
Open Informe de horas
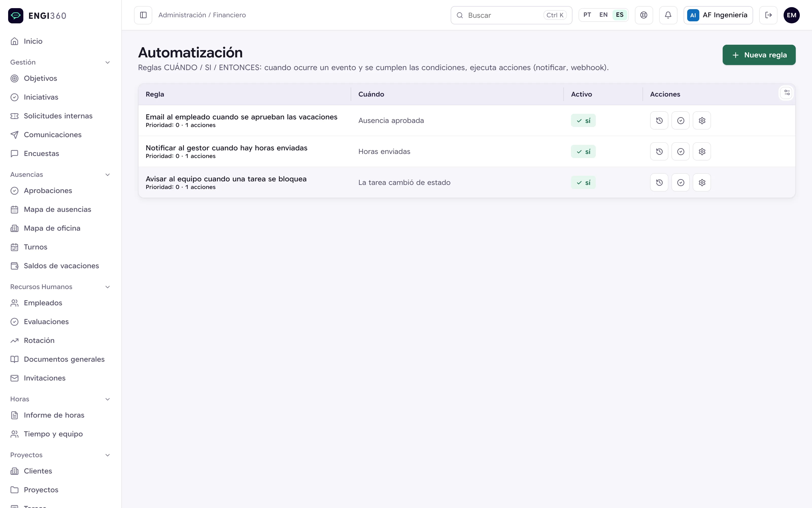(60, 415)
